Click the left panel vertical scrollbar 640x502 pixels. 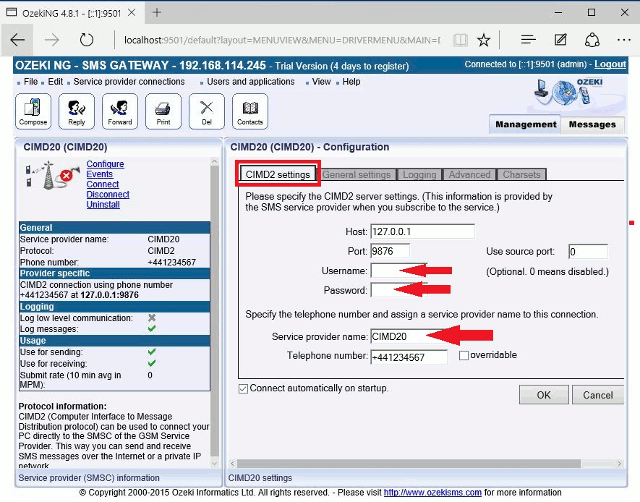pos(215,312)
